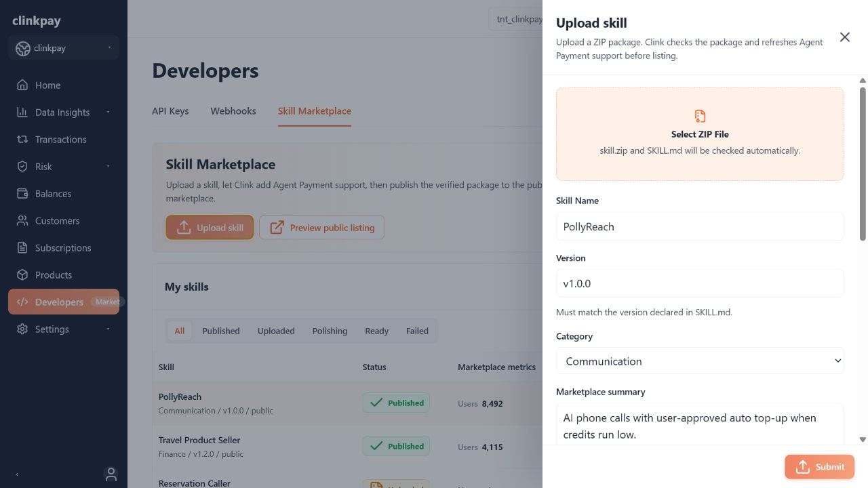Open Products page from sidebar
The image size is (868, 488).
pyautogui.click(x=64, y=275)
